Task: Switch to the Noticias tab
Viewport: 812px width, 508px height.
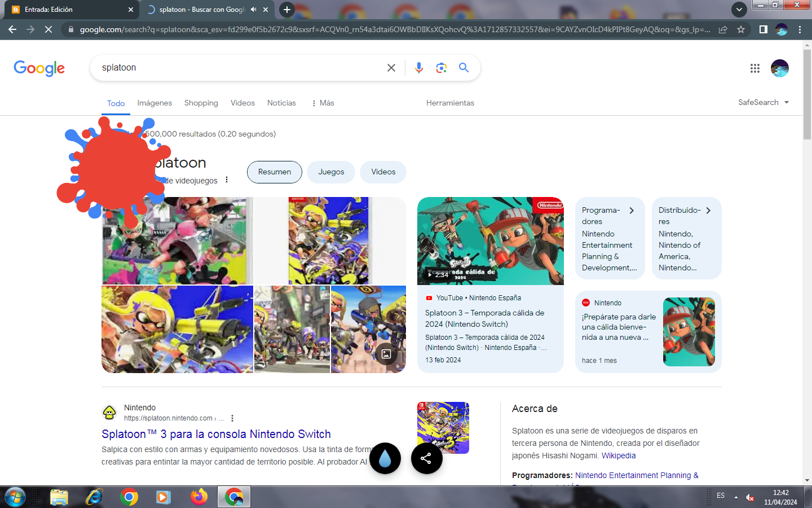Action: (281, 103)
